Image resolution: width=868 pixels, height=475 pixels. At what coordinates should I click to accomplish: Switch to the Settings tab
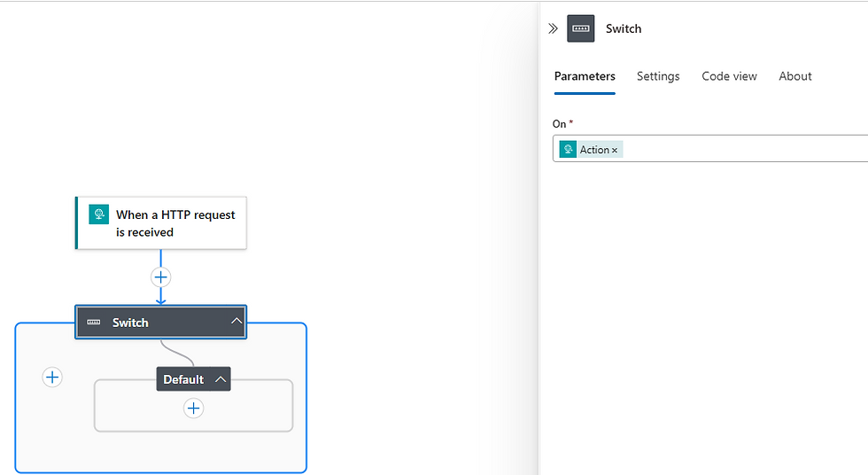pyautogui.click(x=657, y=76)
